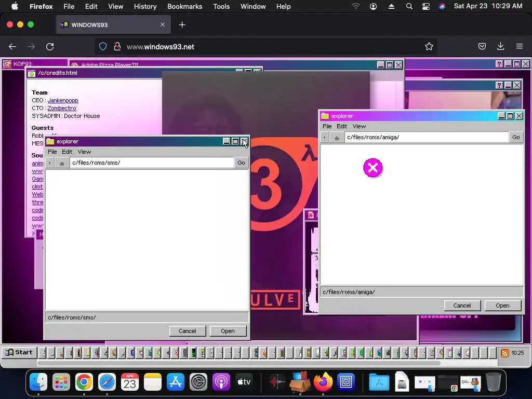The height and width of the screenshot is (399, 532).
Task: Open the macOS Spotlight search
Action: coord(409,6)
